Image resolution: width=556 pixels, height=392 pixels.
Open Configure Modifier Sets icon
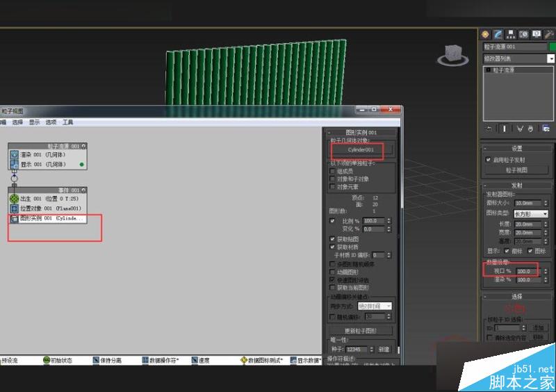point(546,129)
